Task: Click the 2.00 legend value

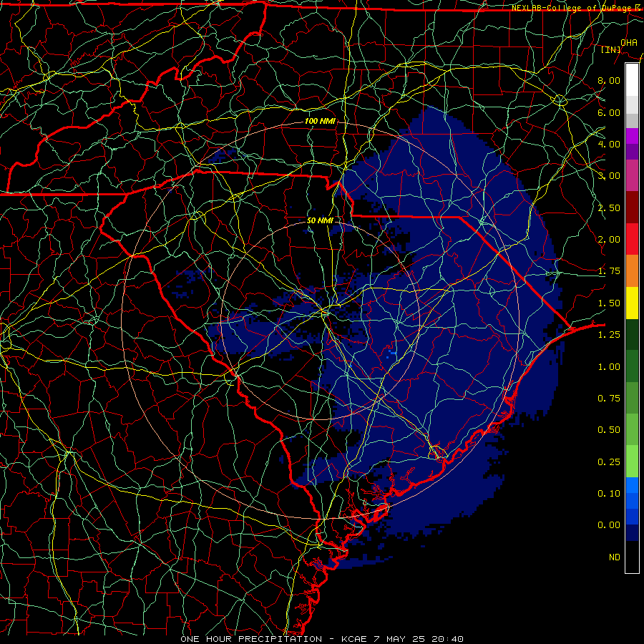Action: pyautogui.click(x=609, y=240)
